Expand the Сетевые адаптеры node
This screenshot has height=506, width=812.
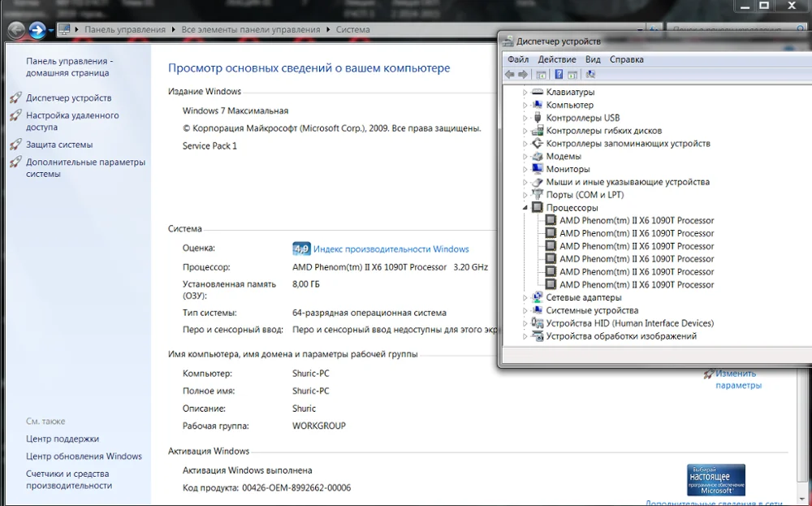[x=525, y=298]
